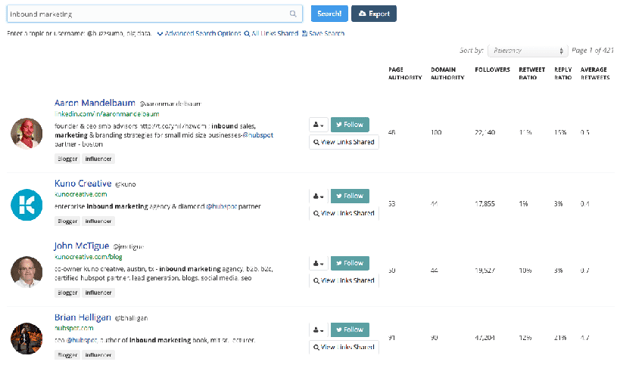View Links Shared by John McTigue
Viewport: 620px width, 365px height.
344,280
